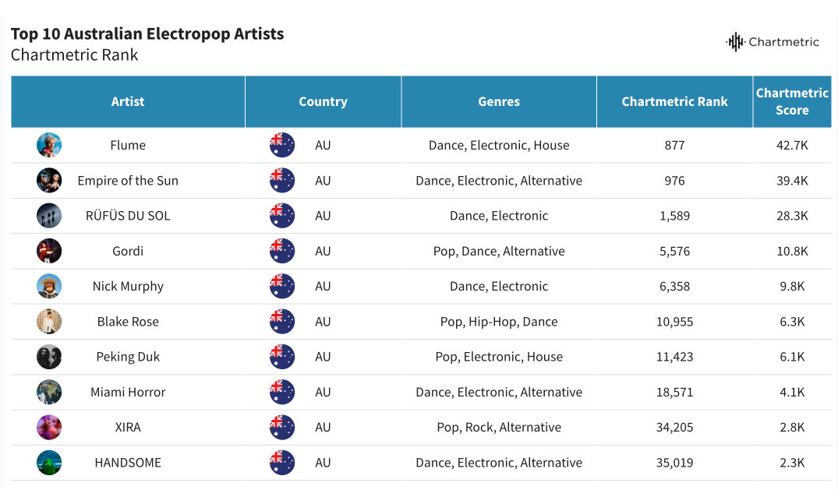Click XIRA's pink avatar image
This screenshot has height=504, width=838.
[49, 427]
